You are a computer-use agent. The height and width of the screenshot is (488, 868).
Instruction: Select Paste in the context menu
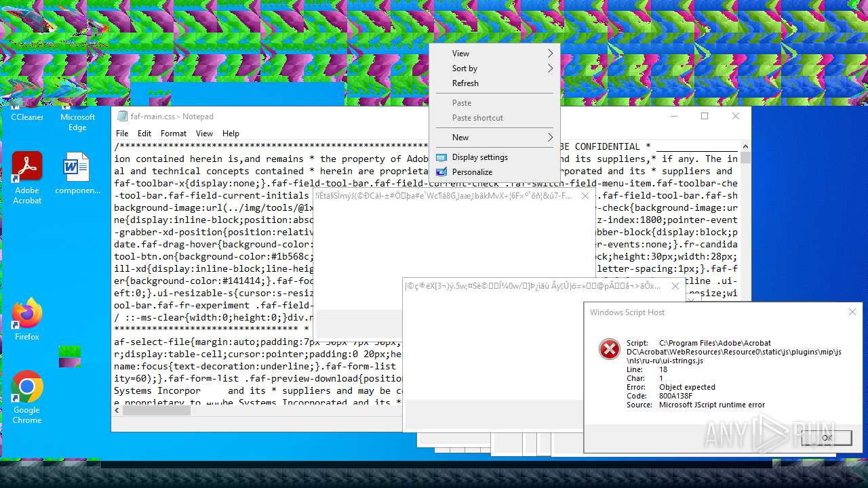pyautogui.click(x=494, y=103)
